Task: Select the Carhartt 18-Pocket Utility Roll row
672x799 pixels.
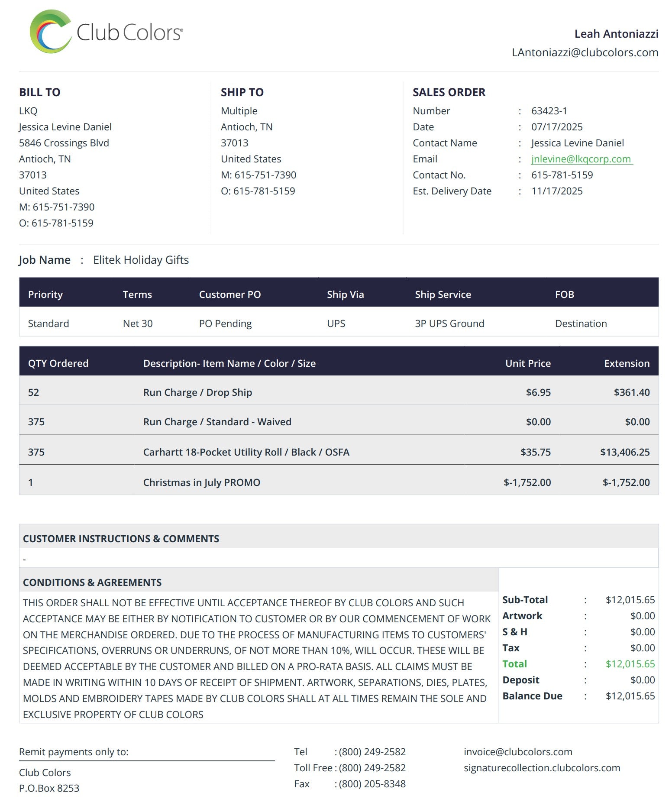Action: coord(246,452)
